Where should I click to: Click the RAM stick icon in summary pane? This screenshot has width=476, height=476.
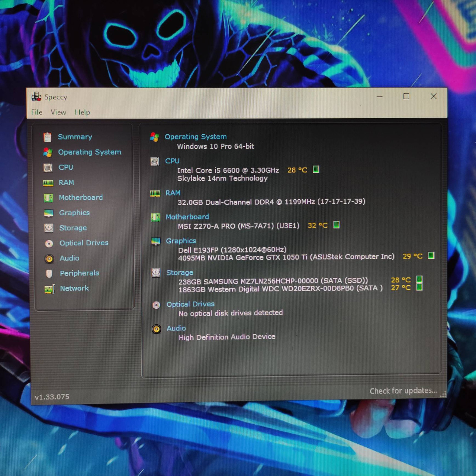[x=155, y=193]
